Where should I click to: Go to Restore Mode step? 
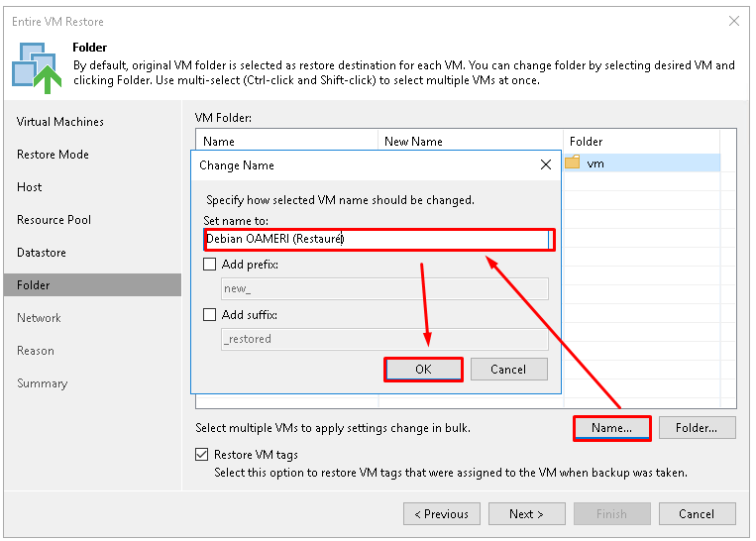53,155
